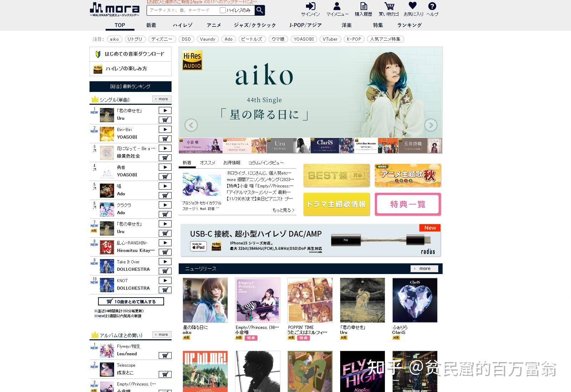Add Flyway/相生 album to cart
Viewport: 571px width, 392px height.
click(165, 355)
